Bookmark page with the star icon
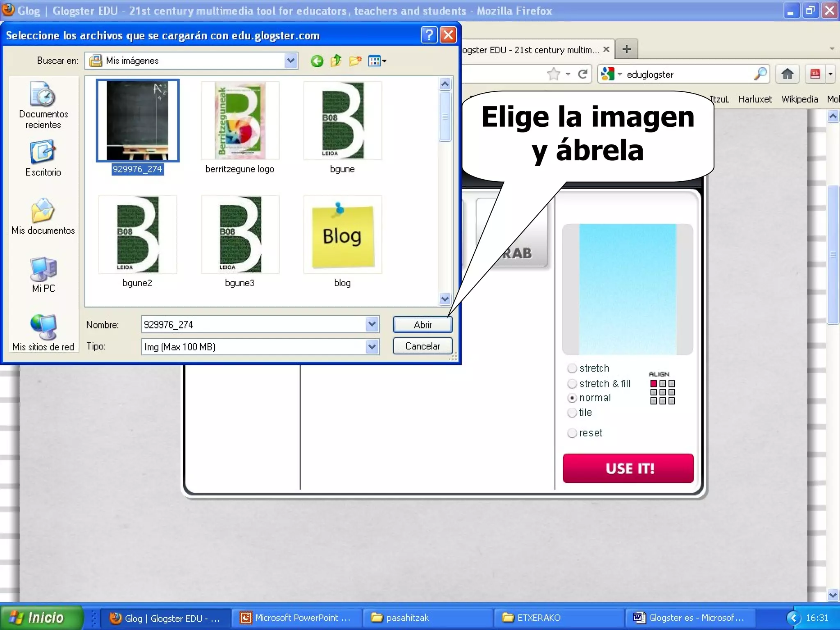Viewport: 840px width, 630px height. coord(553,74)
